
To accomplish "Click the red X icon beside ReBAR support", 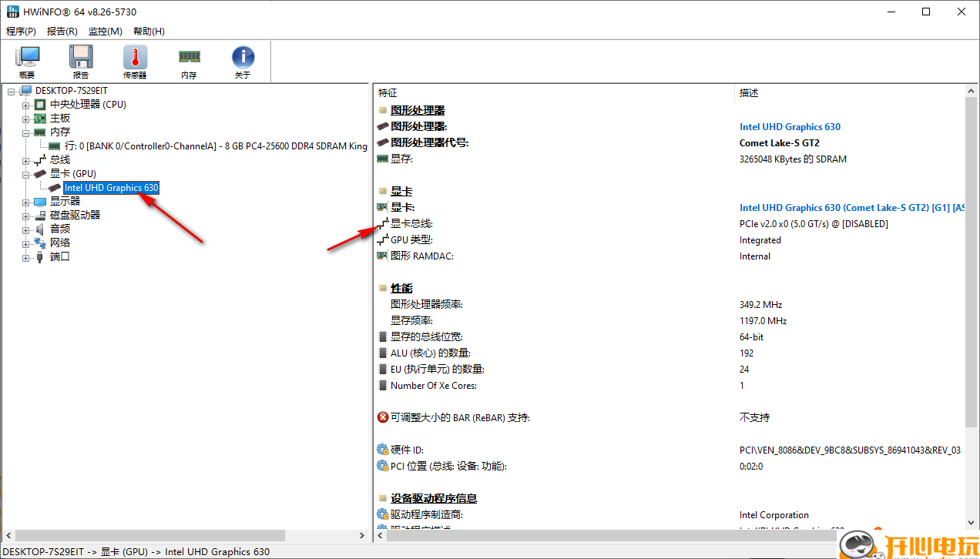I will click(383, 417).
